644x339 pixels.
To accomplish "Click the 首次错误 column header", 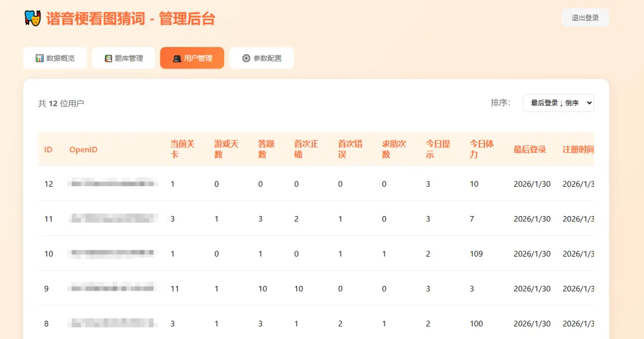I will [x=350, y=149].
